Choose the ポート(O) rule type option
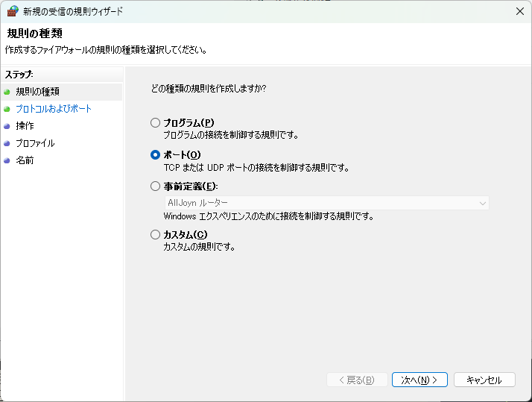 point(155,155)
